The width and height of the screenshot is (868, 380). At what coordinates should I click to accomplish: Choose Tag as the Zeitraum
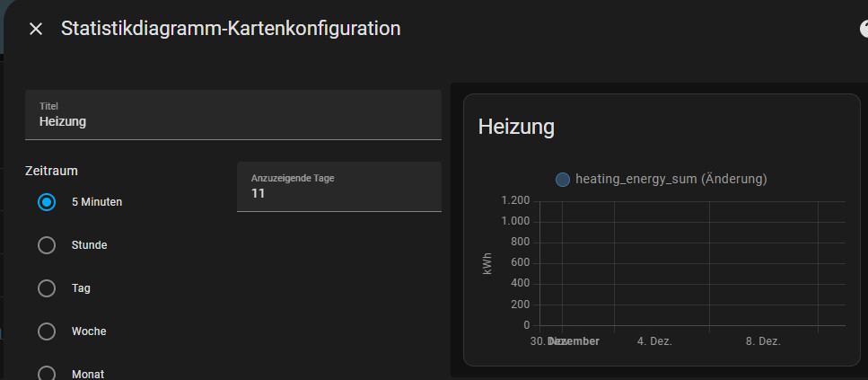(47, 288)
